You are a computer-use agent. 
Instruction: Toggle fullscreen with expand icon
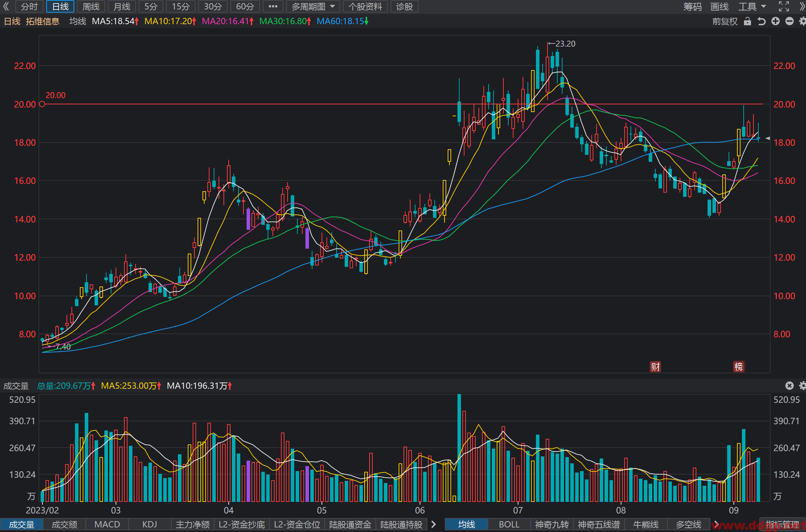784,6
